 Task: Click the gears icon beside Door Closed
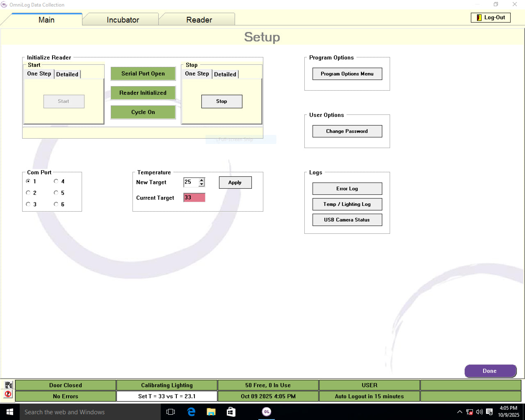(x=8, y=385)
